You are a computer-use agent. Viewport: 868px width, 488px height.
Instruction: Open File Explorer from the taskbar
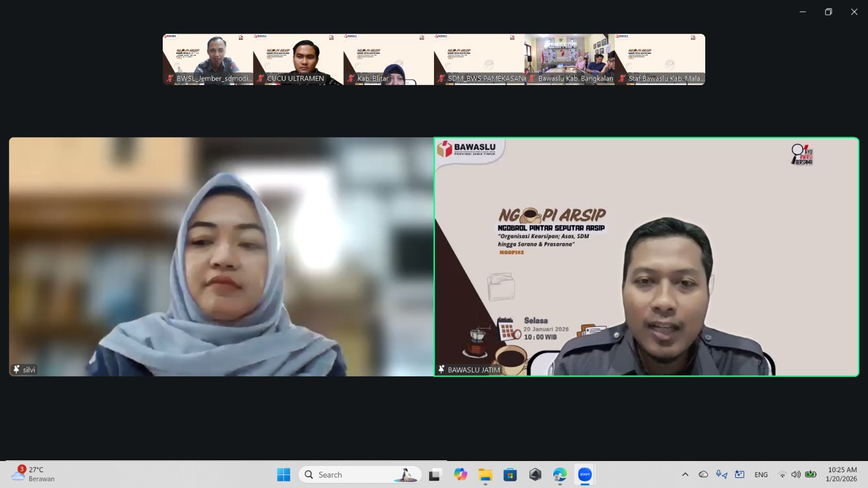(x=485, y=474)
